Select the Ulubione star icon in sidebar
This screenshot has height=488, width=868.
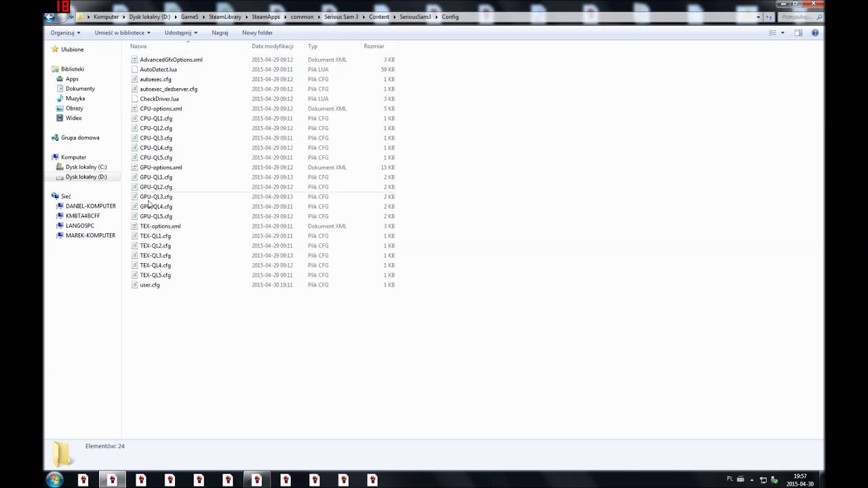pyautogui.click(x=55, y=49)
